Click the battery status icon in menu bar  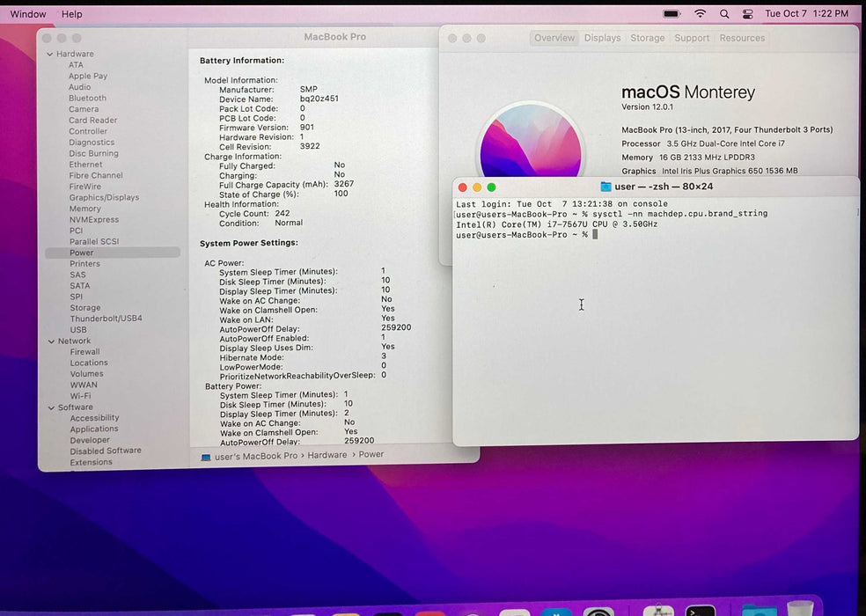tap(672, 14)
